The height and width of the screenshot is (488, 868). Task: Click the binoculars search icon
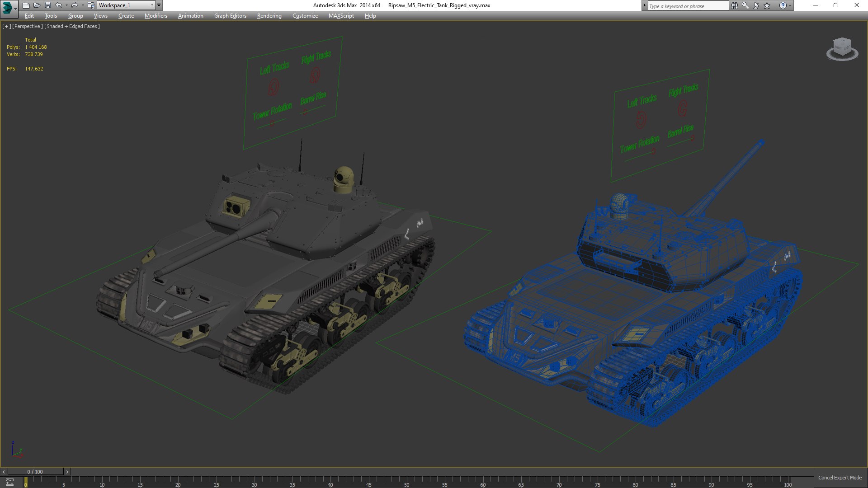click(735, 5)
